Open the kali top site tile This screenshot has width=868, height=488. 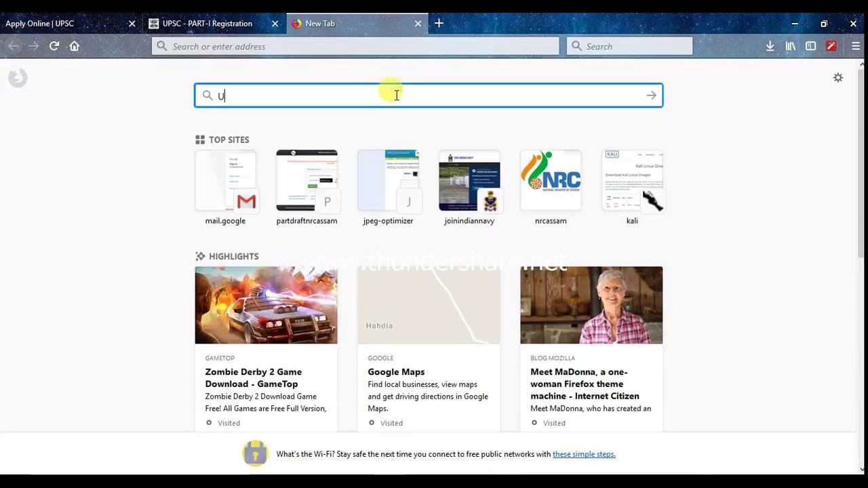[632, 188]
